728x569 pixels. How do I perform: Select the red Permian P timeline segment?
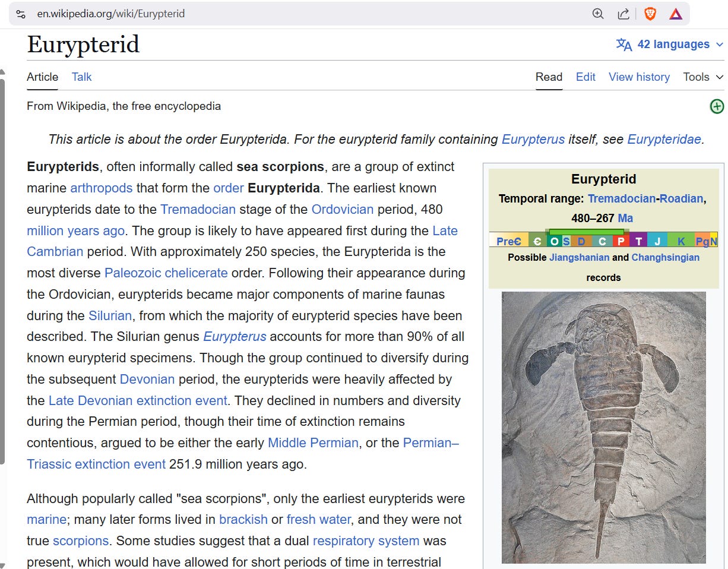coord(621,241)
